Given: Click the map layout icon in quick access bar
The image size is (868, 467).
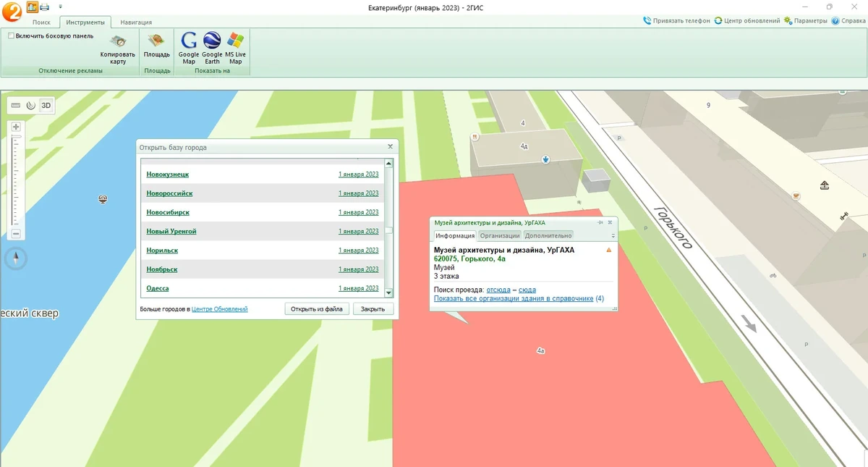Looking at the screenshot, I should (33, 7).
